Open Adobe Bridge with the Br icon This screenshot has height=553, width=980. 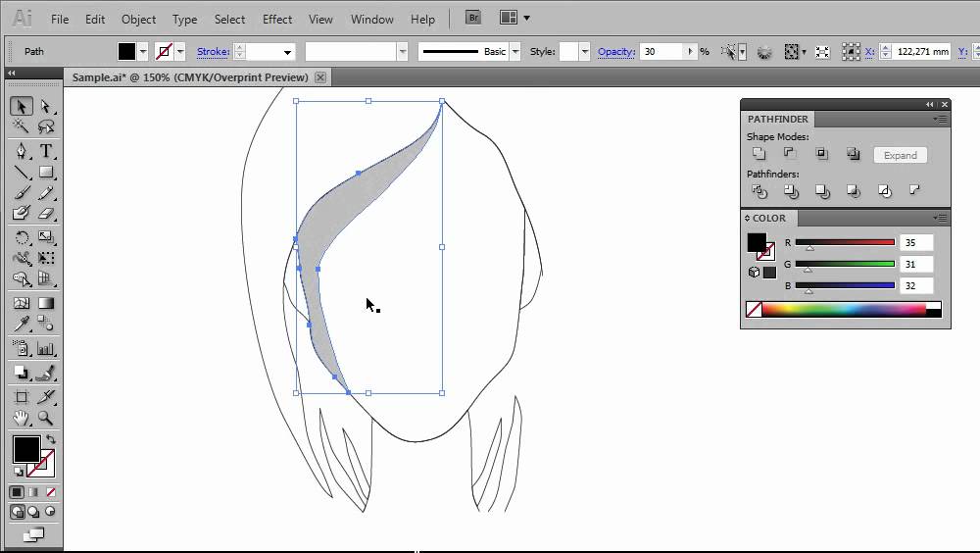point(473,18)
